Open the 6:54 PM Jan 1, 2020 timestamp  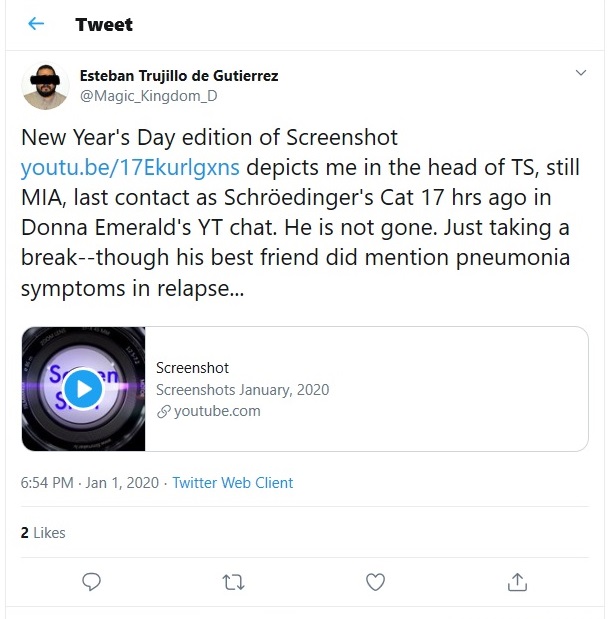coord(89,482)
